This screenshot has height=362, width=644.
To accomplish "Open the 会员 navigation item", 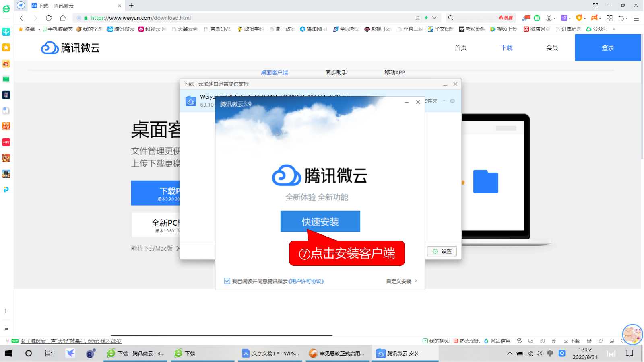I will (x=552, y=47).
